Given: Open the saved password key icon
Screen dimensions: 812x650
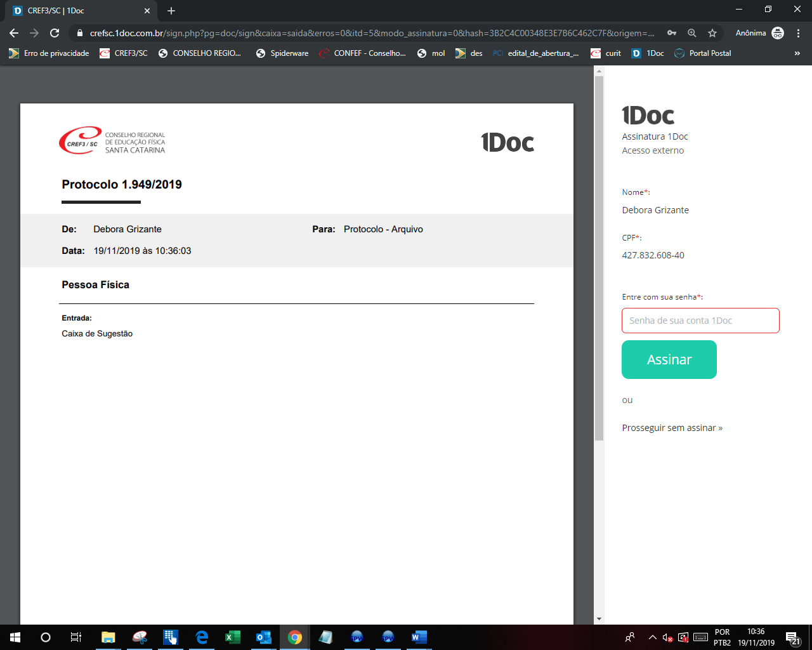Looking at the screenshot, I should (x=672, y=33).
